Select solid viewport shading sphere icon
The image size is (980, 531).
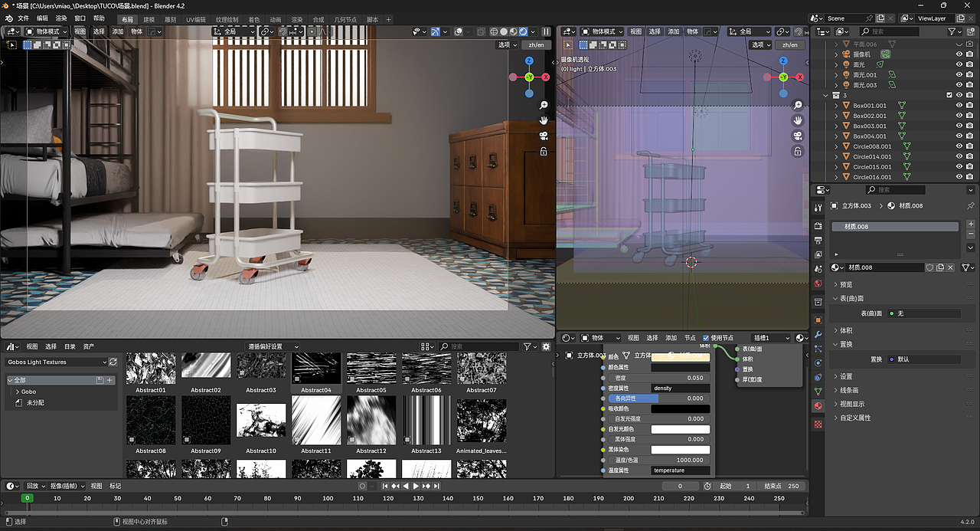(x=504, y=31)
